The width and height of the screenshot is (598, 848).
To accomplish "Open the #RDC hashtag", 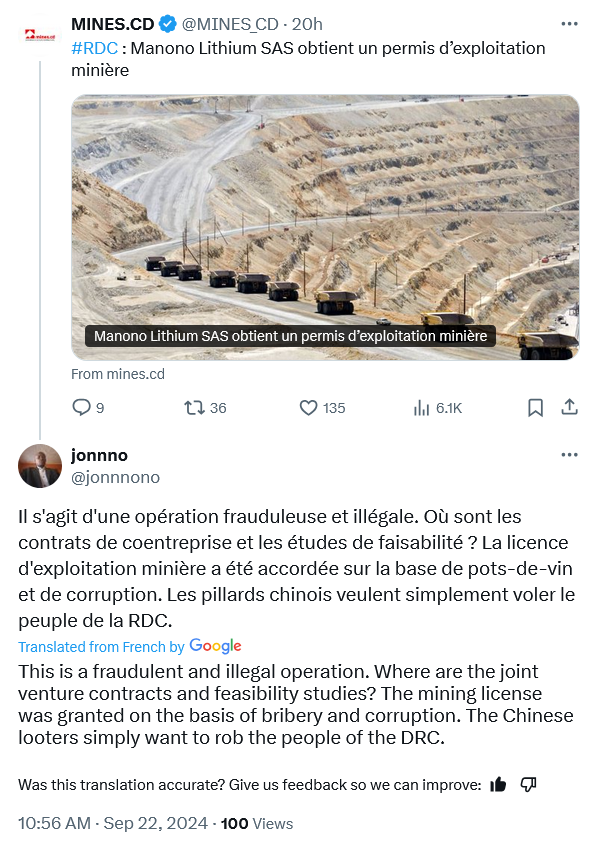I will click(95, 48).
